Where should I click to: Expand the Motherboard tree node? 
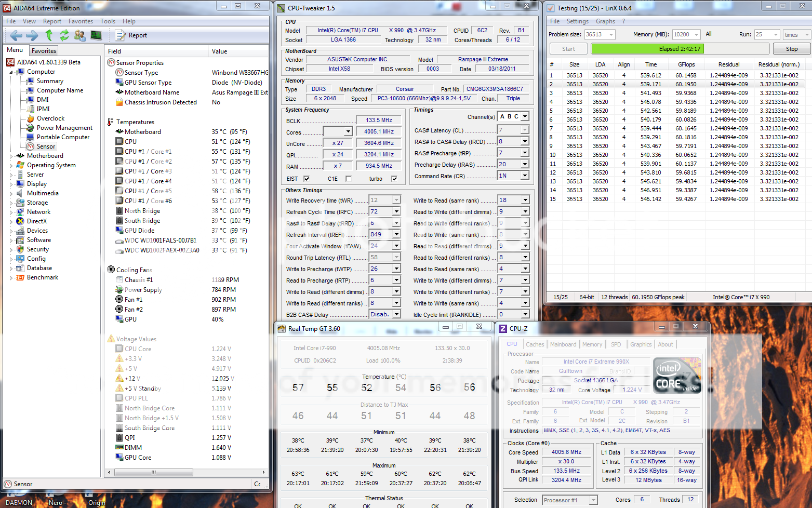coord(11,156)
